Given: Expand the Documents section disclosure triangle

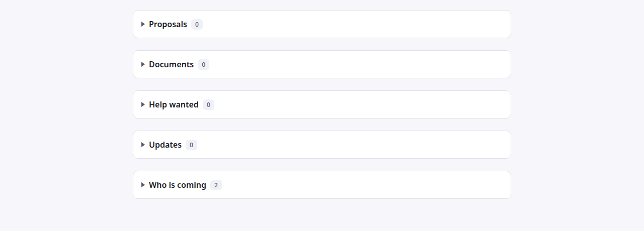Looking at the screenshot, I should 143,64.
